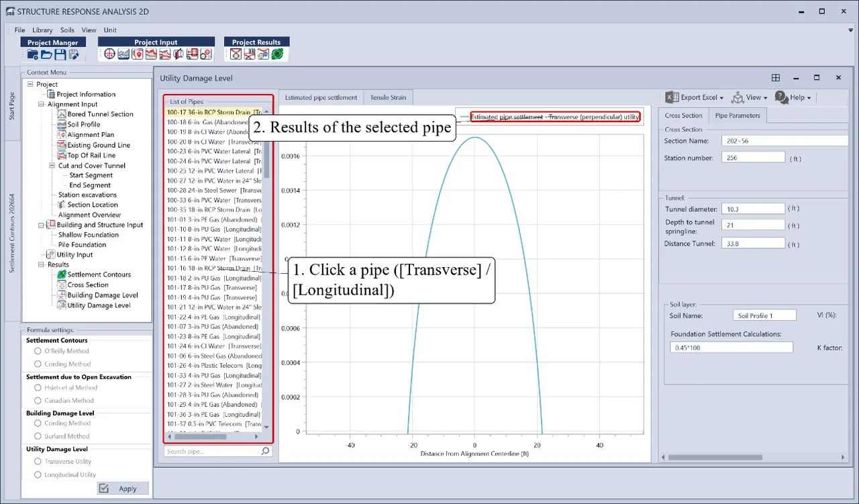Select O'Reilly Method radio button
Screen dimensions: 859x504
point(38,351)
